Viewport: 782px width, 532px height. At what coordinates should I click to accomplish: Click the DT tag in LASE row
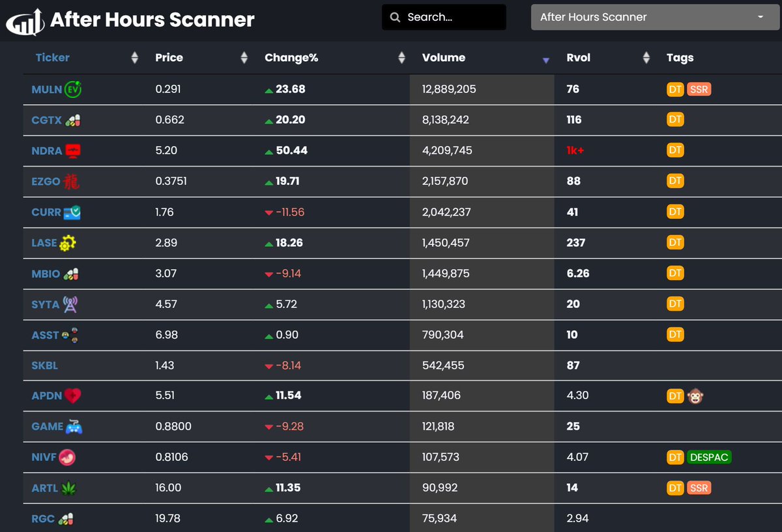click(x=675, y=243)
